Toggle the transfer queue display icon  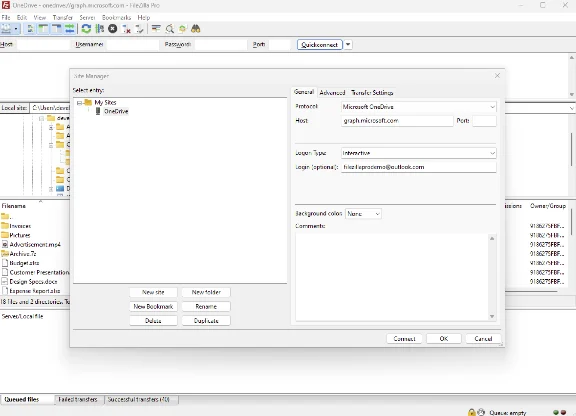[x=69, y=29]
